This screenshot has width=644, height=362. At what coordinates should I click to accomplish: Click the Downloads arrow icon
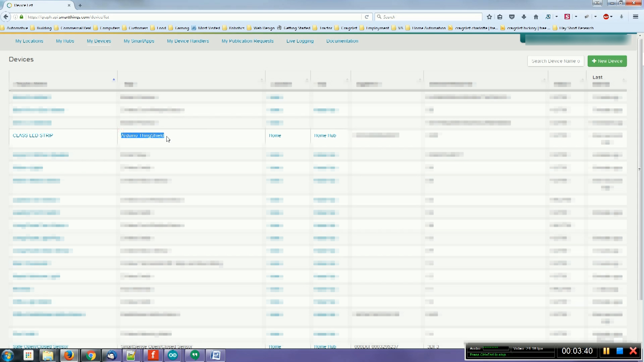(524, 16)
